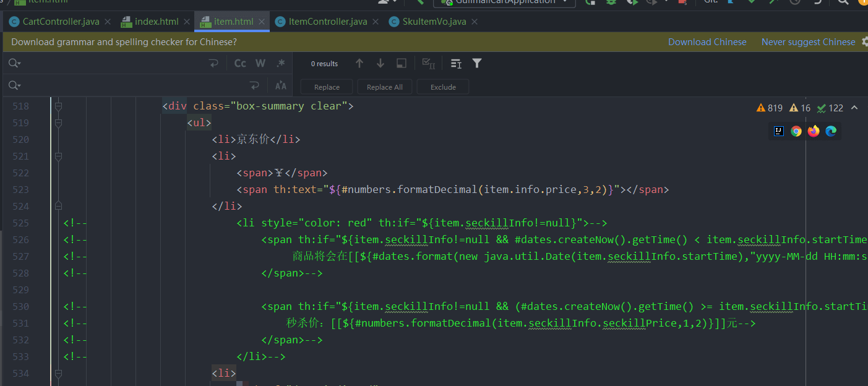
Task: Insert new line in find field
Action: tap(214, 63)
